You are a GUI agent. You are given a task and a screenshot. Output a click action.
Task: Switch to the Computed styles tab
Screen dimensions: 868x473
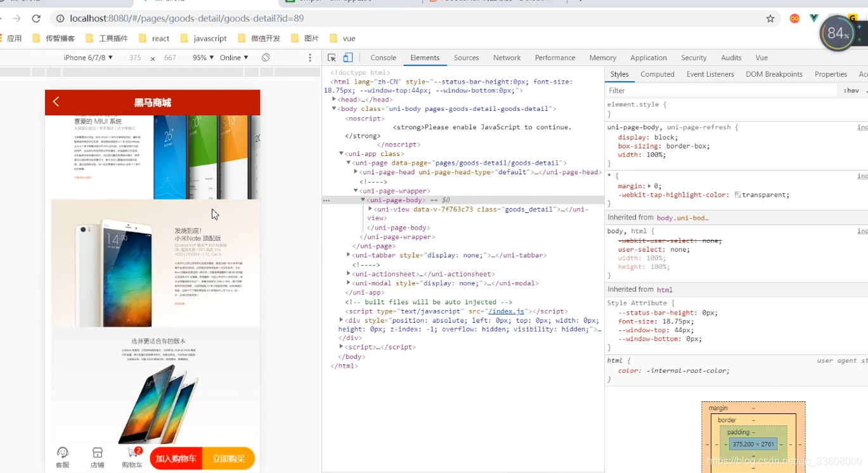point(657,74)
